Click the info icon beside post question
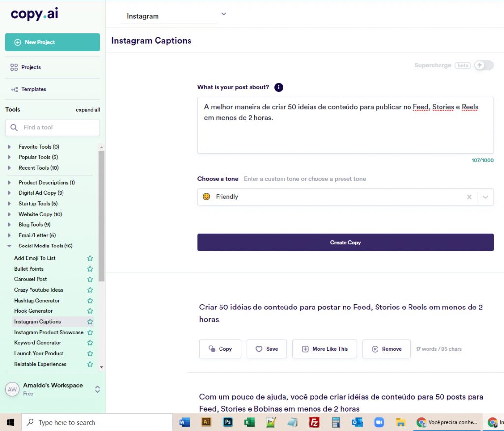Viewport: 504px width, 431px height. tap(279, 87)
